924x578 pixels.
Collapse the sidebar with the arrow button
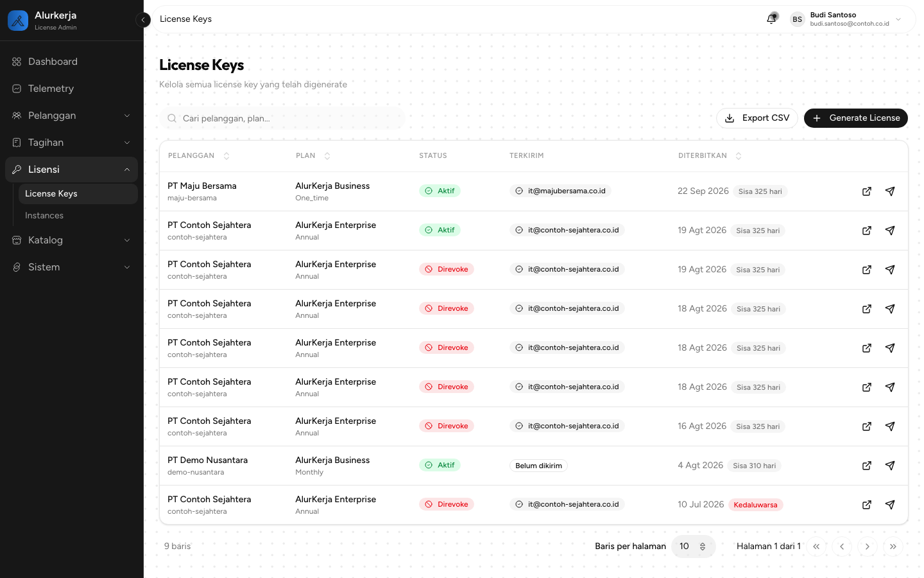tap(143, 20)
